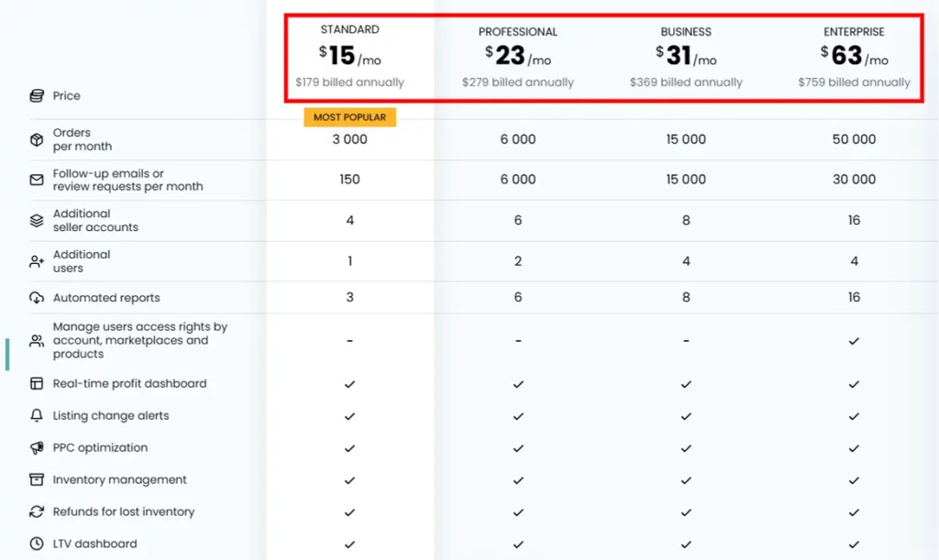Click the Standard checkmark for Real-time profit dashboard

click(349, 384)
